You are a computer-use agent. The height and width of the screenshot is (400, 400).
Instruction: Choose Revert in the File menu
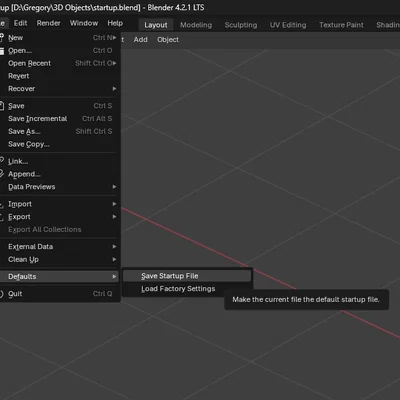pos(59,76)
